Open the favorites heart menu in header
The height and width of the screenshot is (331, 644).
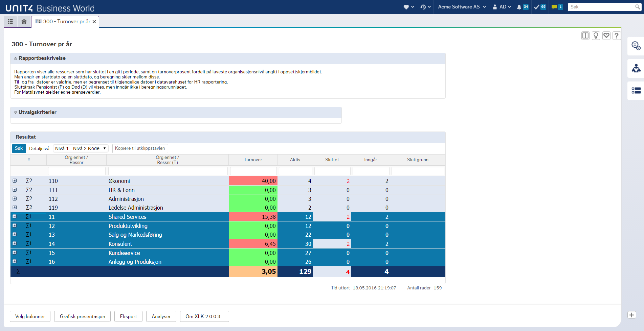click(409, 7)
